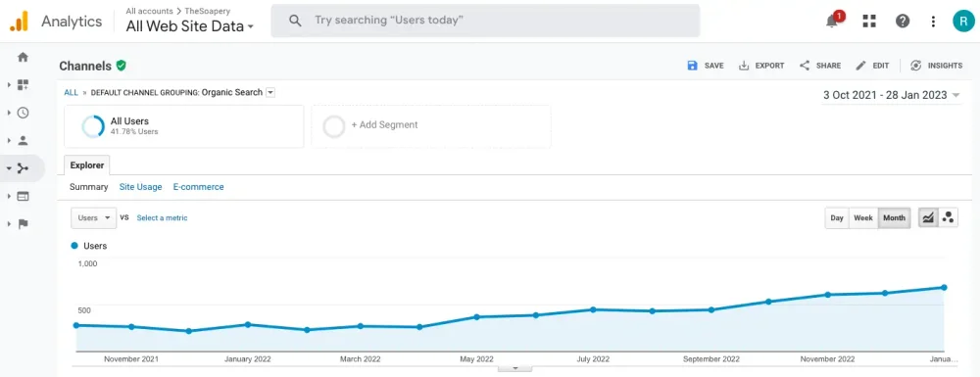The width and height of the screenshot is (980, 377).
Task: Open Audience person icon in sidebar
Action: click(x=23, y=140)
